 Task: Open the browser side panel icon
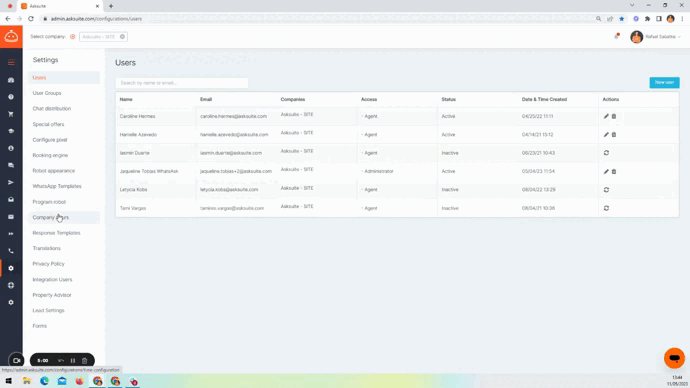pyautogui.click(x=659, y=19)
